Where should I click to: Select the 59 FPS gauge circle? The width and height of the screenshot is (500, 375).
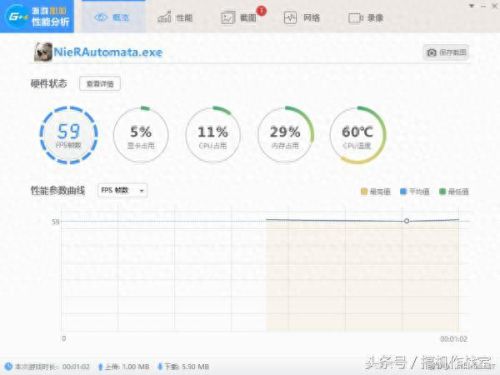click(x=69, y=135)
